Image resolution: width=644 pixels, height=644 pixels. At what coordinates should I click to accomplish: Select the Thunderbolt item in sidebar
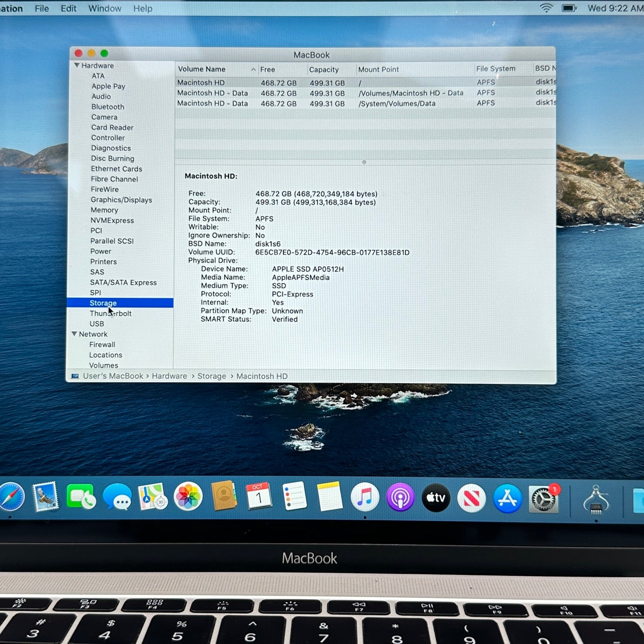point(111,313)
